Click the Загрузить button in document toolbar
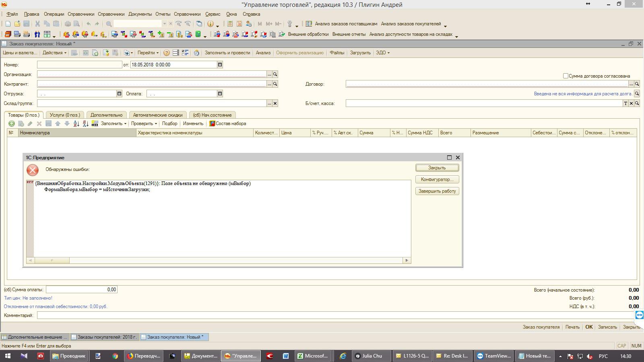The image size is (644, 362). [x=360, y=53]
